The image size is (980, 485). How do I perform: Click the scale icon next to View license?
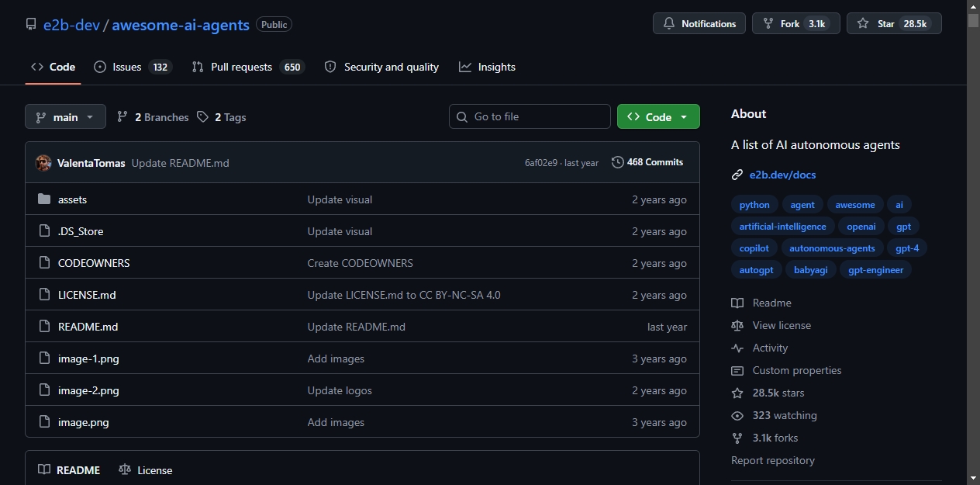pyautogui.click(x=737, y=325)
